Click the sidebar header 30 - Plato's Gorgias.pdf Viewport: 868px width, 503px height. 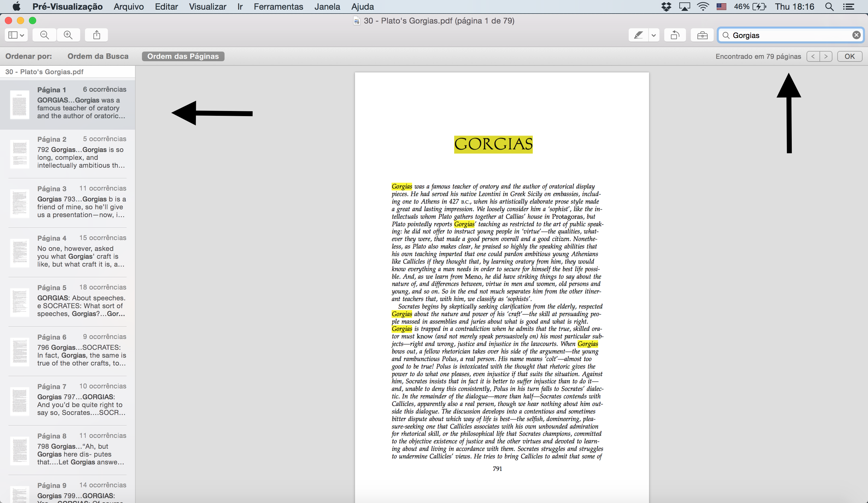tap(44, 72)
